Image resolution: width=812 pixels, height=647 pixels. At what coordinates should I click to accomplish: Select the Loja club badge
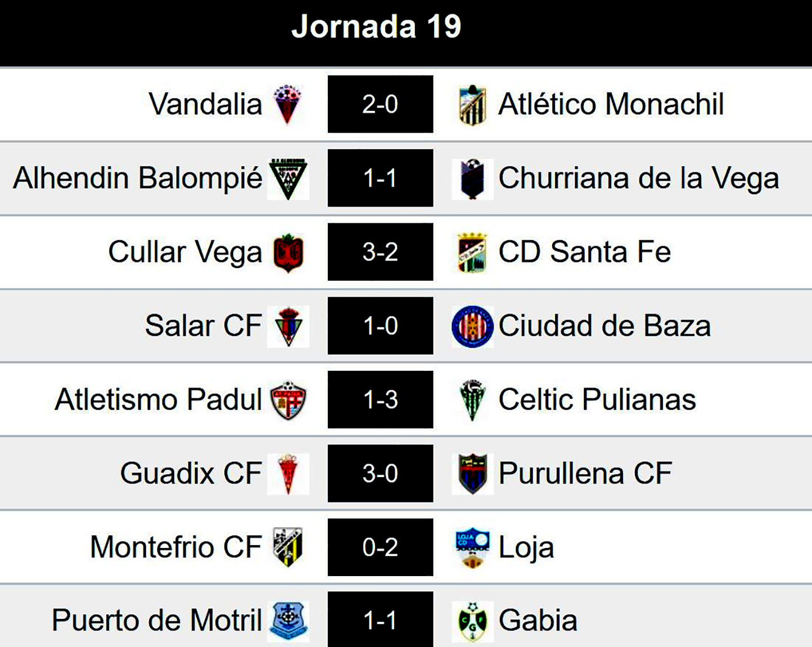(x=472, y=547)
